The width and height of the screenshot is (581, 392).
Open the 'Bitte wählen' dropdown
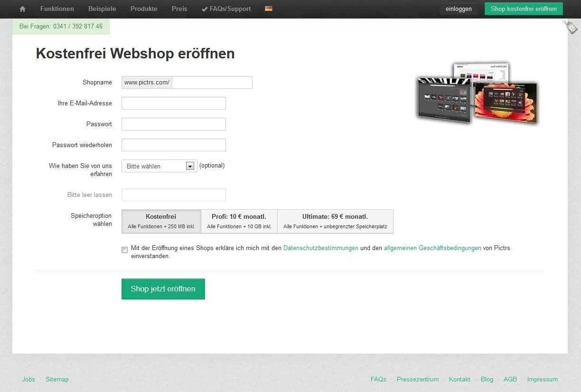point(159,166)
